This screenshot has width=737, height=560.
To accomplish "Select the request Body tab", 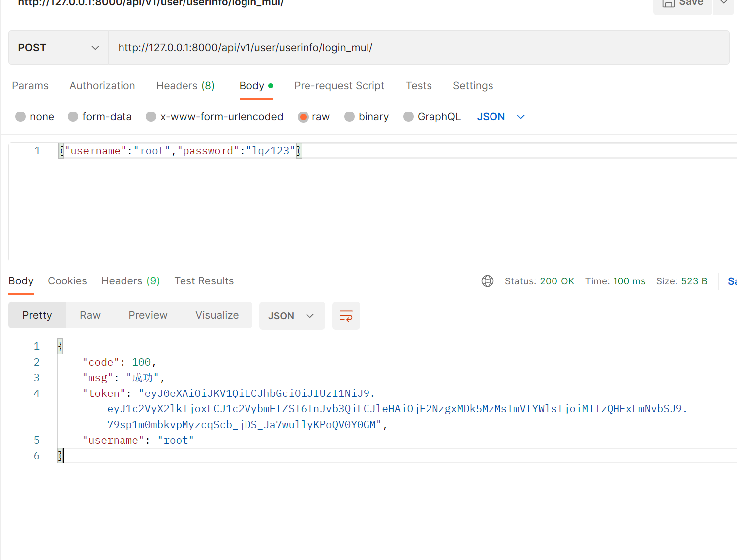I will coord(256,86).
